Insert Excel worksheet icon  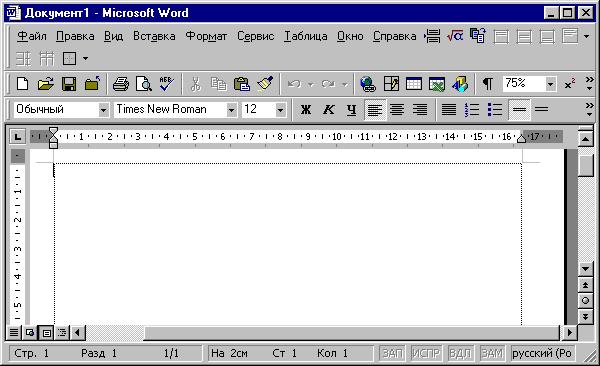pyautogui.click(x=437, y=83)
